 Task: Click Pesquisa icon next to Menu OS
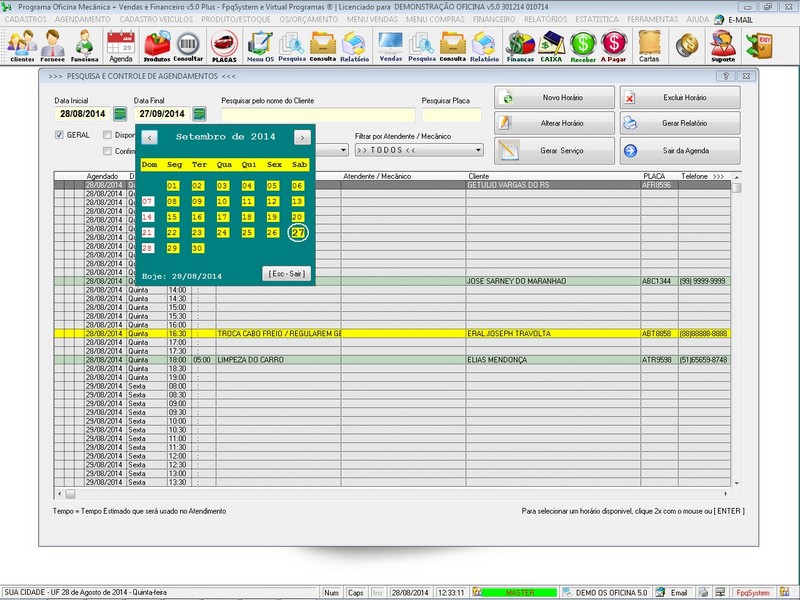pos(292,46)
